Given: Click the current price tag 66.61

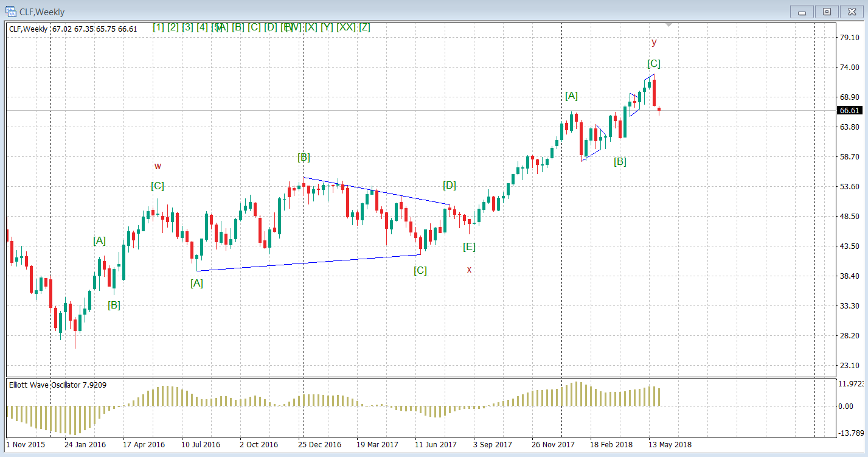Looking at the screenshot, I should 849,111.
